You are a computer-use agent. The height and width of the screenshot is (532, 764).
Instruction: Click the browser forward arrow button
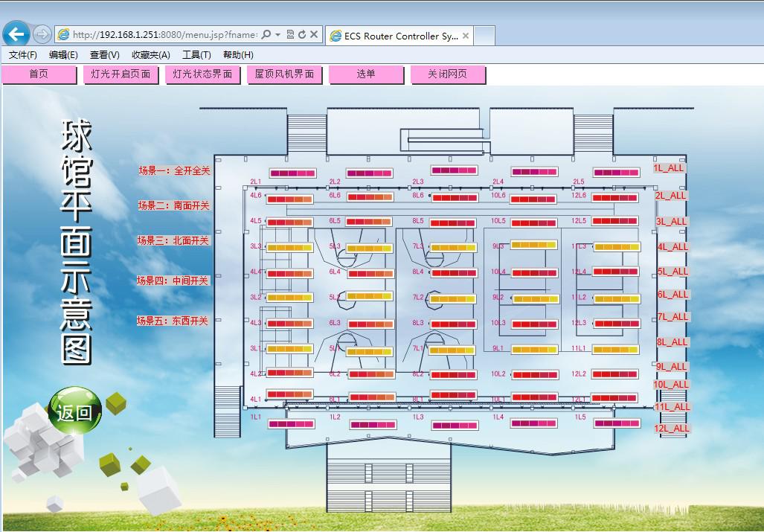click(42, 34)
